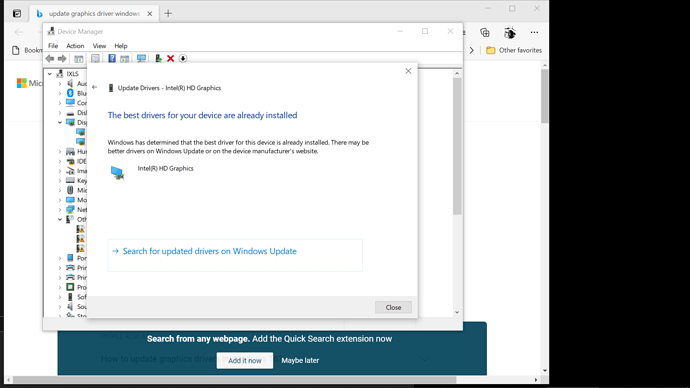Select the Keyboards icon in device tree
Image resolution: width=690 pixels, height=388 pixels.
point(70,180)
